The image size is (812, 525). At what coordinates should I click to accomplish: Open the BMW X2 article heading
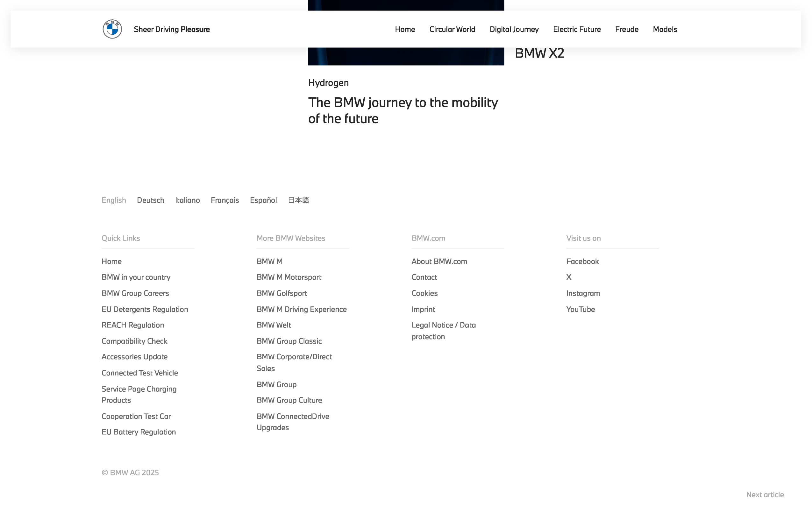pyautogui.click(x=539, y=53)
